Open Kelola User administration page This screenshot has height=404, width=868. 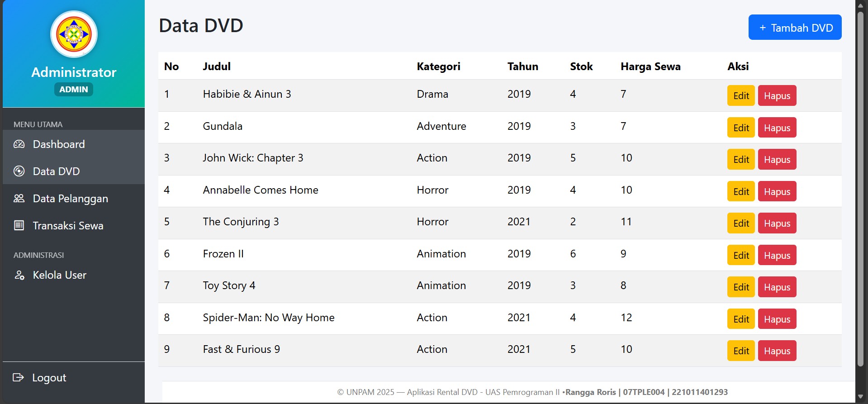74,275
